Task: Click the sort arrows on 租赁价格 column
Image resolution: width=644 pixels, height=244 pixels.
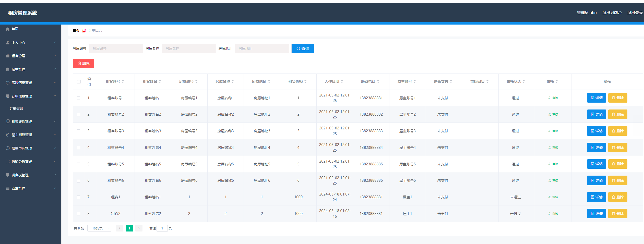Action: coord(305,81)
